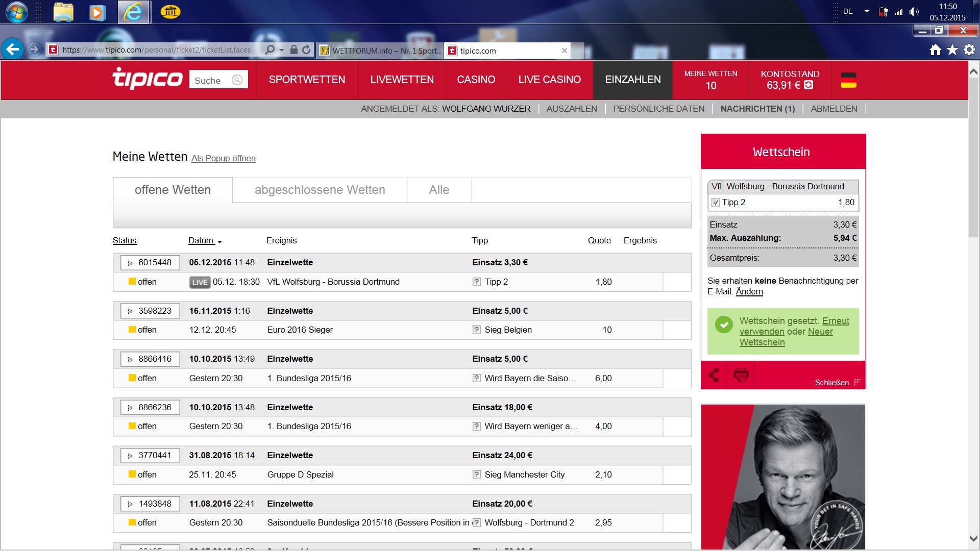
Task: Click Erneut verwenden link
Action: coord(794,326)
